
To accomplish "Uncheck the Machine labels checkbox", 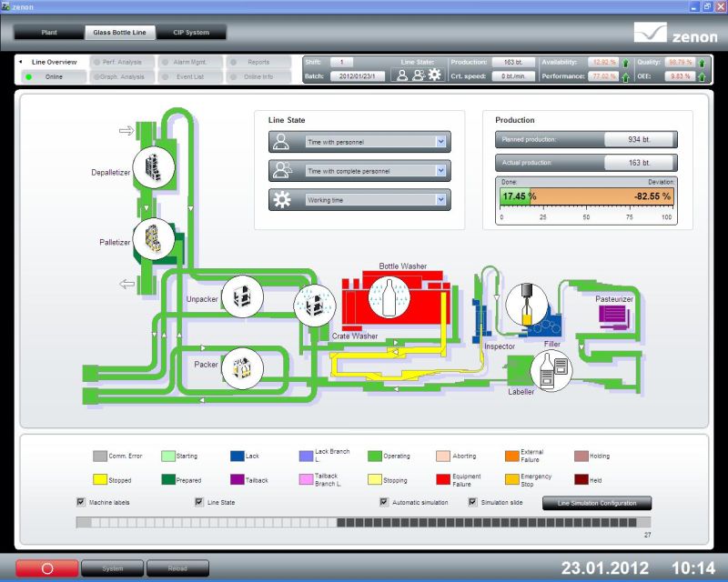I will click(81, 502).
